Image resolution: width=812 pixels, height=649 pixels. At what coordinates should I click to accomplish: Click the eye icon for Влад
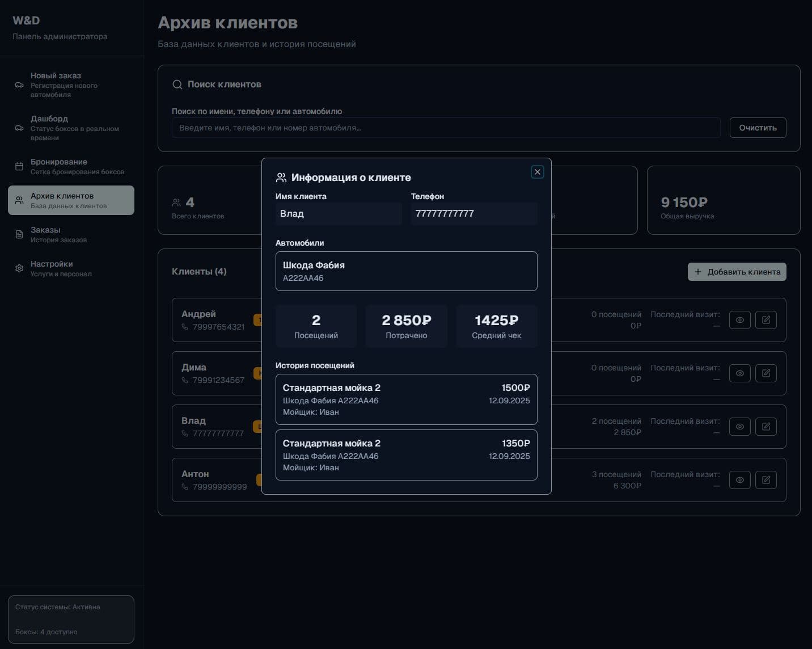739,427
